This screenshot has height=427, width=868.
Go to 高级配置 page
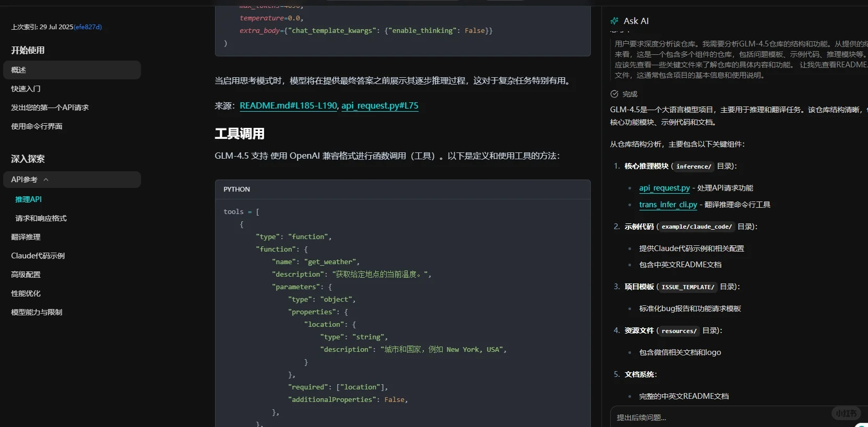(26, 275)
